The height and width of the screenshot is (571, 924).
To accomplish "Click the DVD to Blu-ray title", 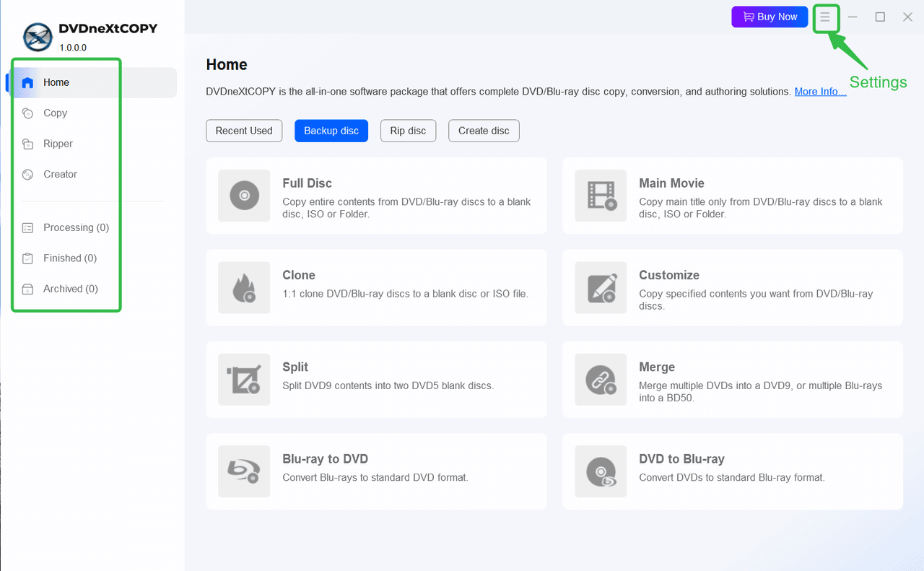I will [681, 459].
